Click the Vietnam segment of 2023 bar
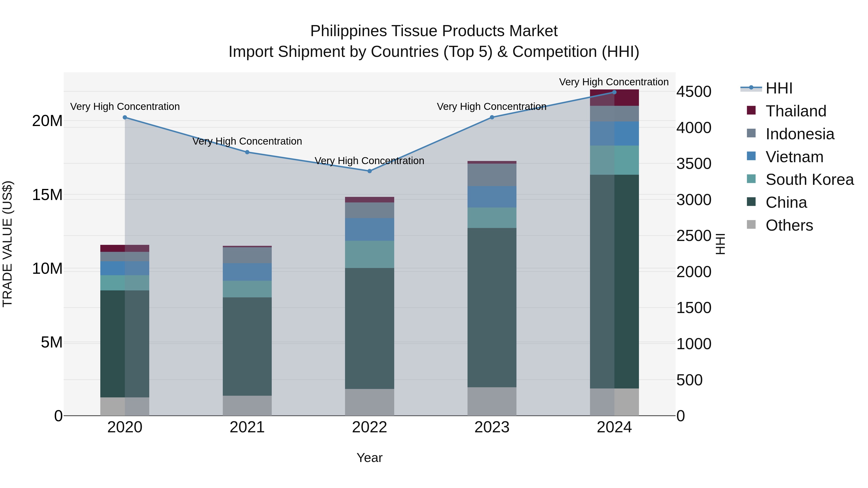 click(492, 197)
